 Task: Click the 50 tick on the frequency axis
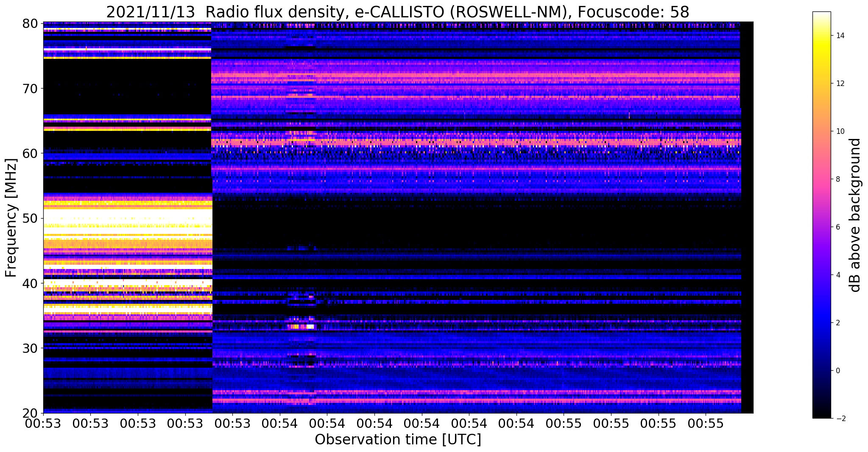tap(30, 218)
